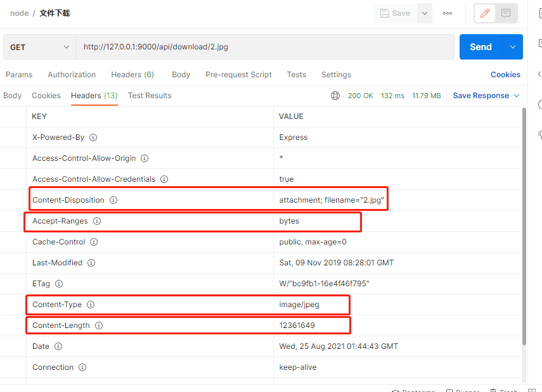Screen dimensions: 542x392
Task: Click the 200 OK status text
Action: click(361, 96)
